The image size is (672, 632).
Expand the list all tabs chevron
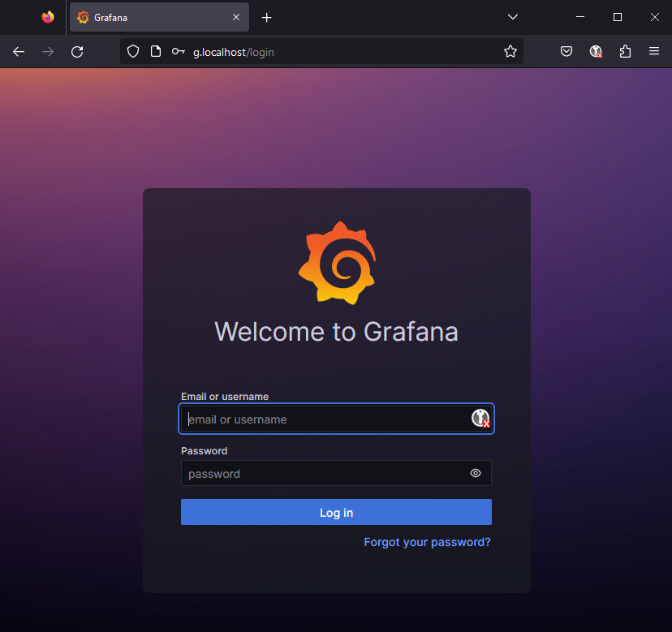513,17
